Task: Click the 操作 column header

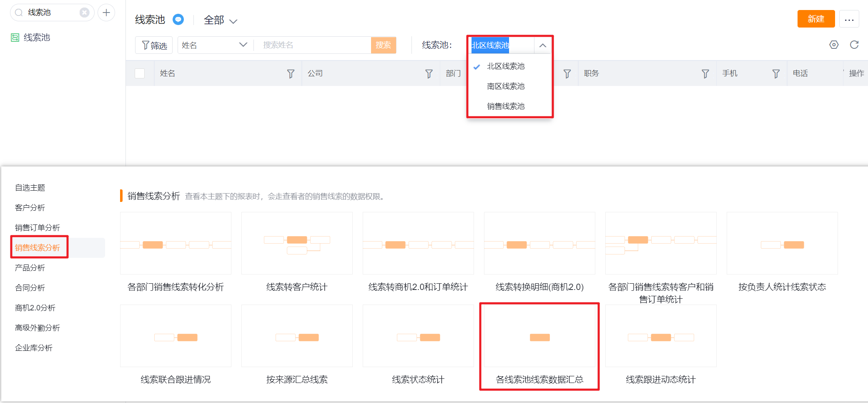Action: 857,73
